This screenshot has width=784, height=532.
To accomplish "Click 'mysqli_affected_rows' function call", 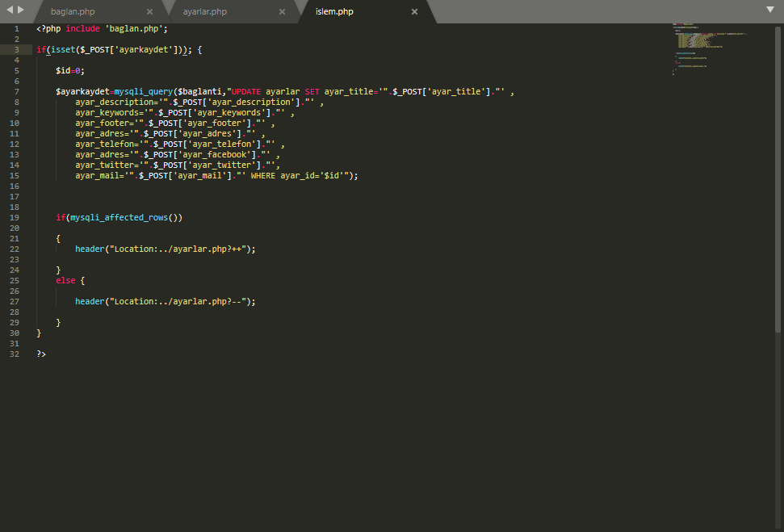I will tap(119, 217).
